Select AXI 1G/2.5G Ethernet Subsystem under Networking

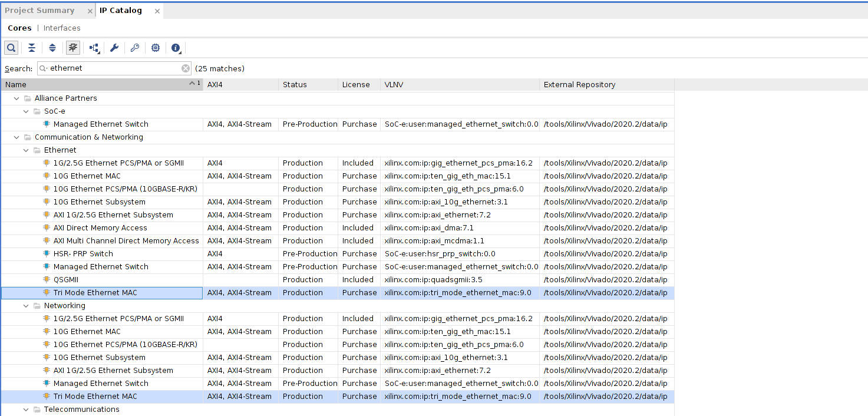pos(113,371)
